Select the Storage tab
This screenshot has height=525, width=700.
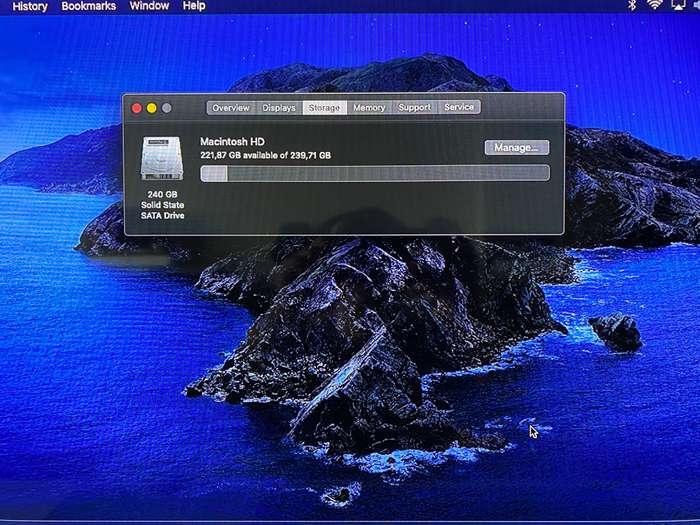(325, 108)
